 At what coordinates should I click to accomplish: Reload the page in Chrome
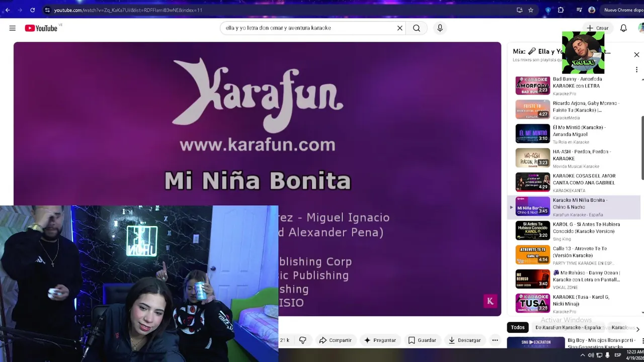point(33,10)
